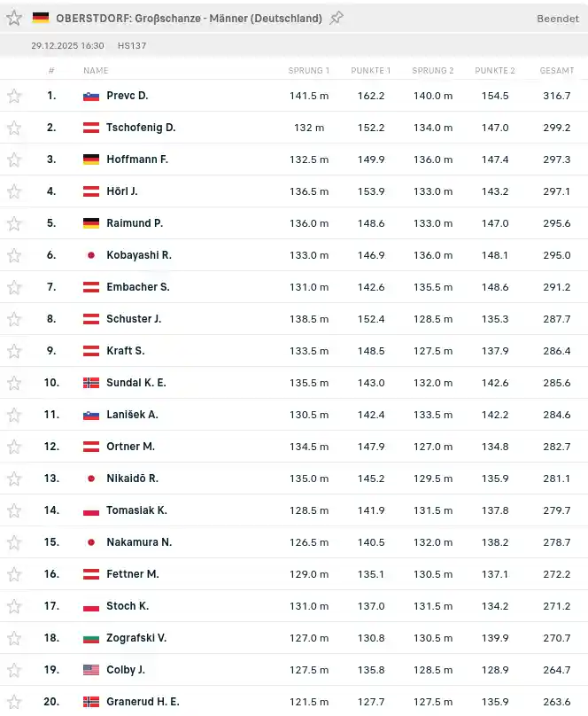The image size is (588, 716).
Task: Click the Polish flag beside Stoch K.
Action: pos(91,606)
